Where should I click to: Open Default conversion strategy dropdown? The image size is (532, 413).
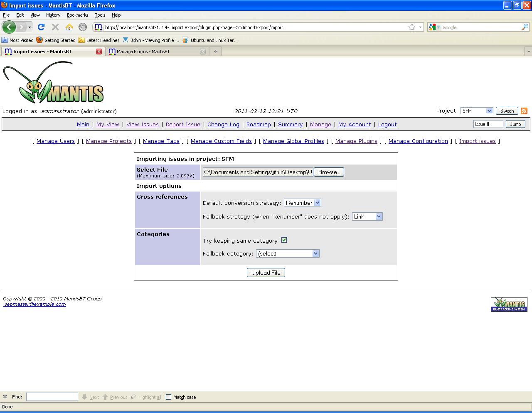(x=302, y=203)
